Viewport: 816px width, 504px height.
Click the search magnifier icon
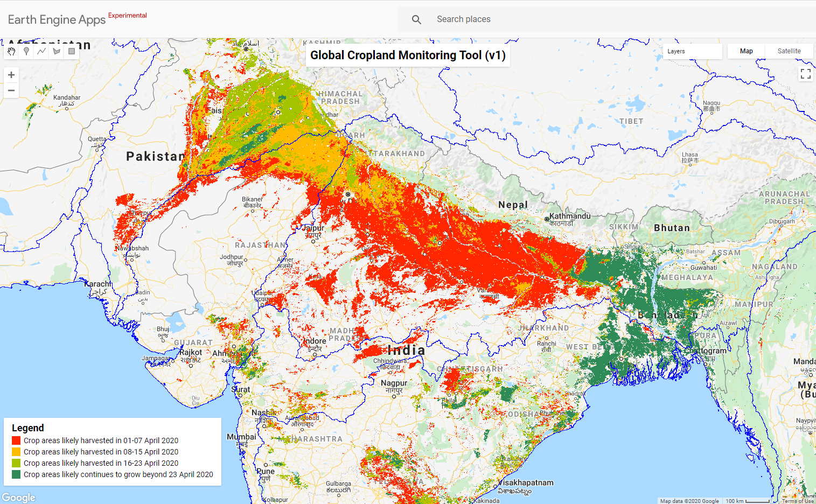(x=416, y=19)
